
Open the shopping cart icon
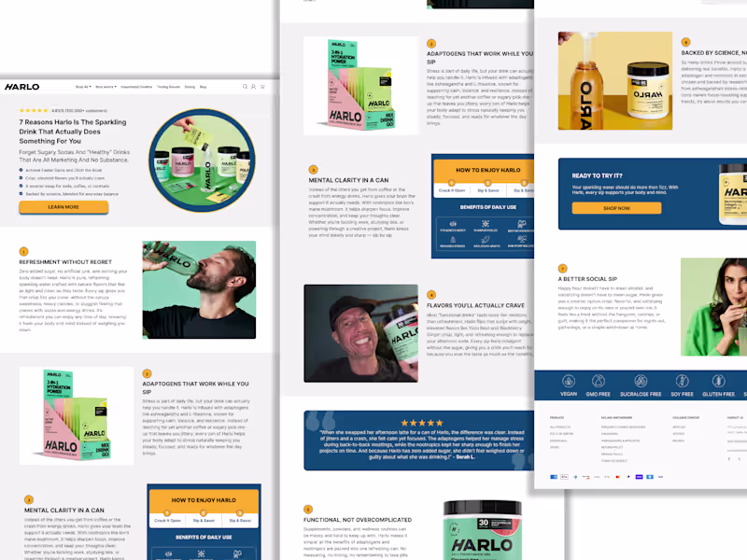(x=261, y=87)
